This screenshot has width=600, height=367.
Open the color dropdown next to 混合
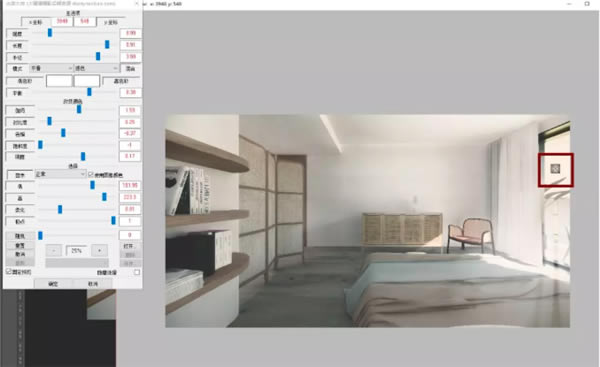tap(96, 69)
